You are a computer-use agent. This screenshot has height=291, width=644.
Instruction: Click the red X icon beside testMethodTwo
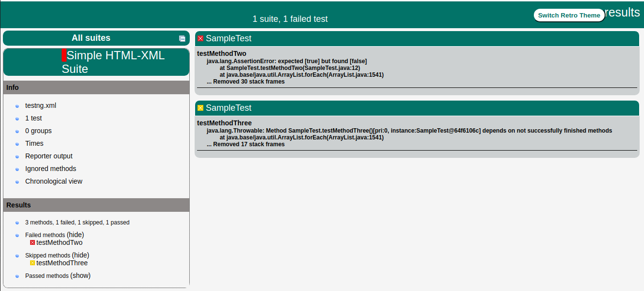(x=32, y=242)
